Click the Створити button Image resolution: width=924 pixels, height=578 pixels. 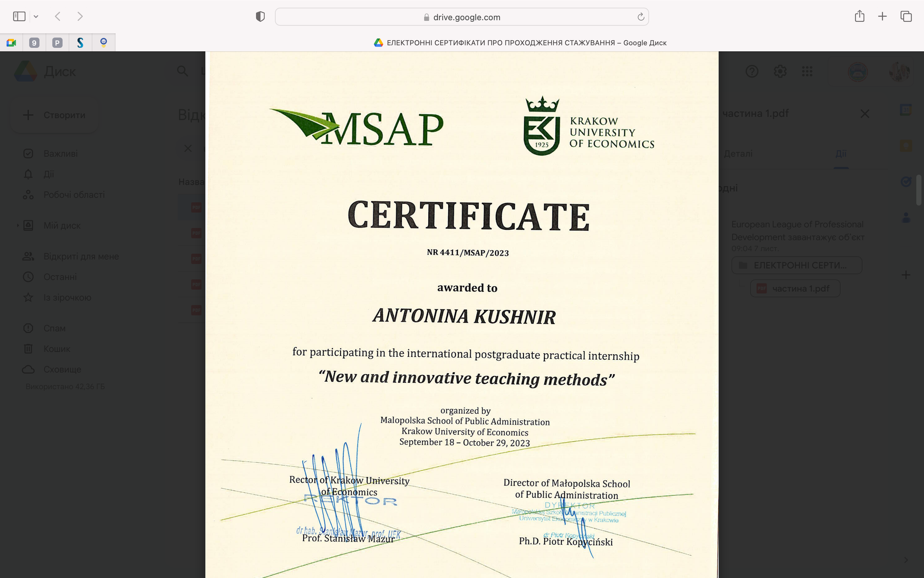[55, 115]
